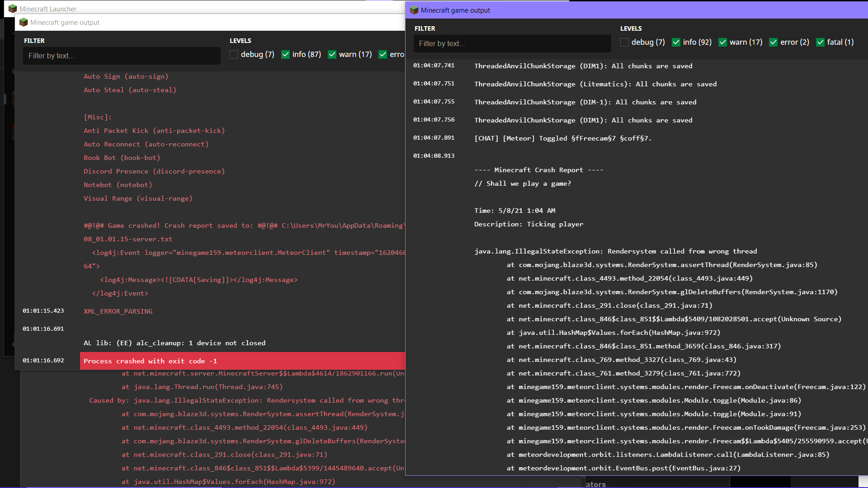This screenshot has height=488, width=868.
Task: Focus the filter input of the left output window
Action: click(x=121, y=56)
